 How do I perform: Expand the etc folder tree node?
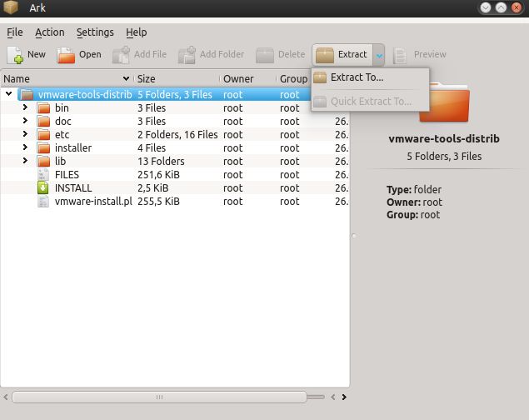(x=25, y=135)
